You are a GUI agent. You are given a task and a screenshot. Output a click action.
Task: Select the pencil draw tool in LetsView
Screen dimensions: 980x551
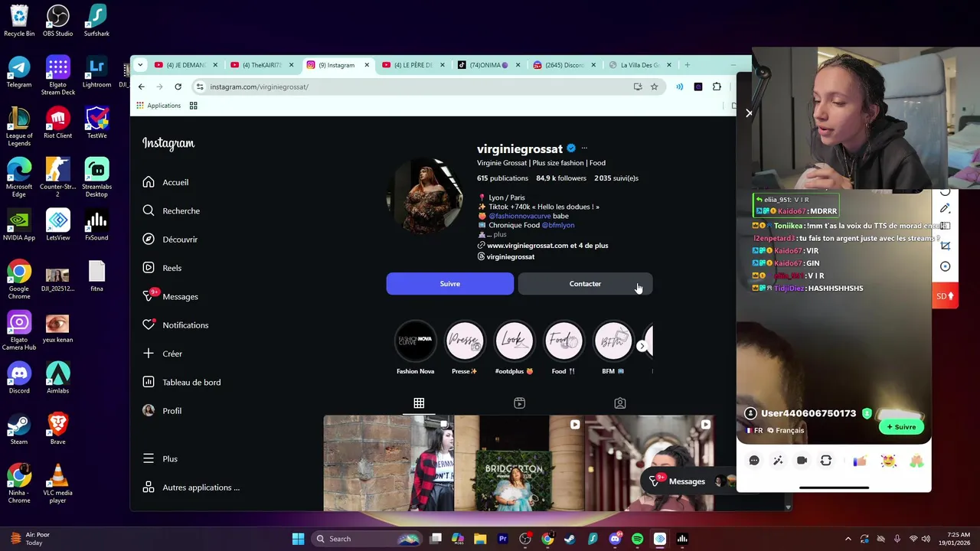tap(946, 208)
